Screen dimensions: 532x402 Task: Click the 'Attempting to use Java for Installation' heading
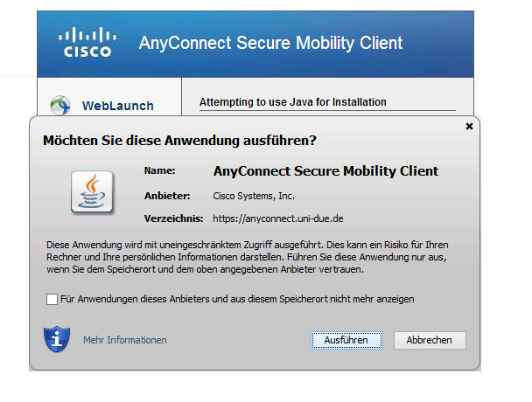[x=293, y=102]
